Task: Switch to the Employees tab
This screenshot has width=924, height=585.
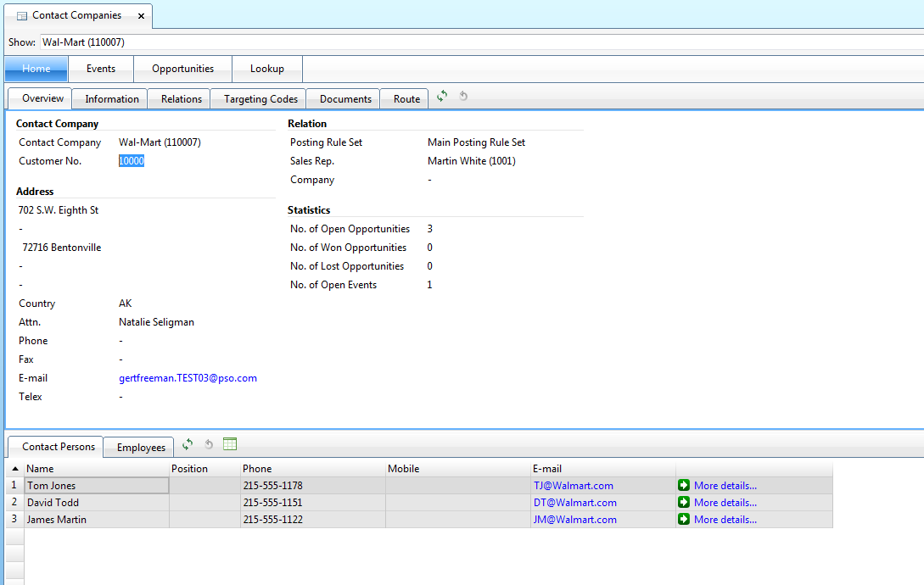Action: point(141,448)
